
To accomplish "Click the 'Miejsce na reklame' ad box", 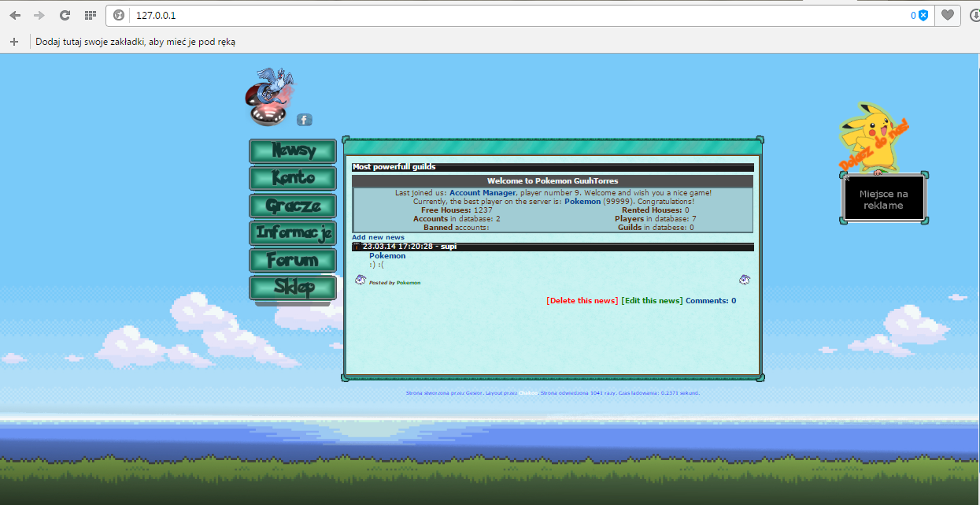I will click(882, 199).
